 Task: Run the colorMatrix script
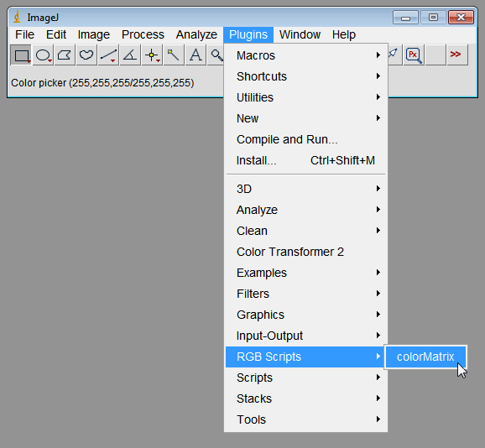click(x=425, y=357)
